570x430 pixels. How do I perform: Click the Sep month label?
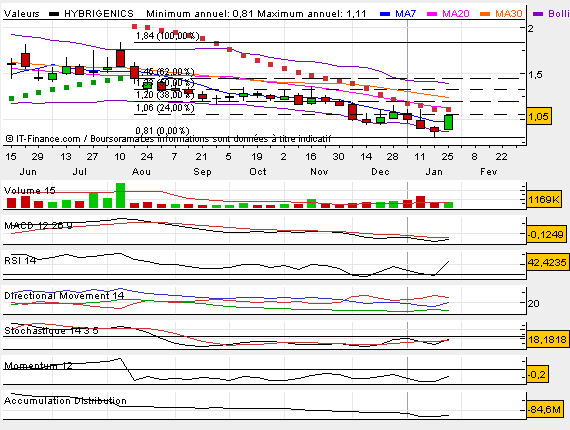pos(202,172)
